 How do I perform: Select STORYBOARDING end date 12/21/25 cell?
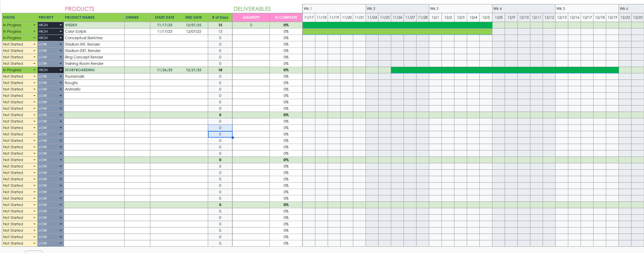pos(193,70)
